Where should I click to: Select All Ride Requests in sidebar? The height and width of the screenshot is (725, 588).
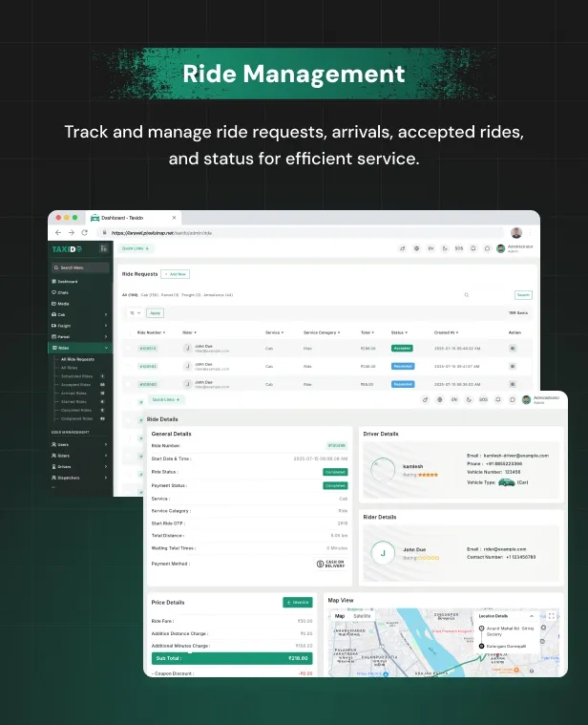78,358
